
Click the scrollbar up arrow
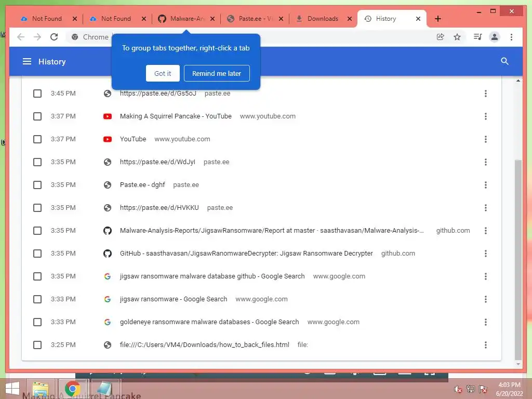[518, 81]
